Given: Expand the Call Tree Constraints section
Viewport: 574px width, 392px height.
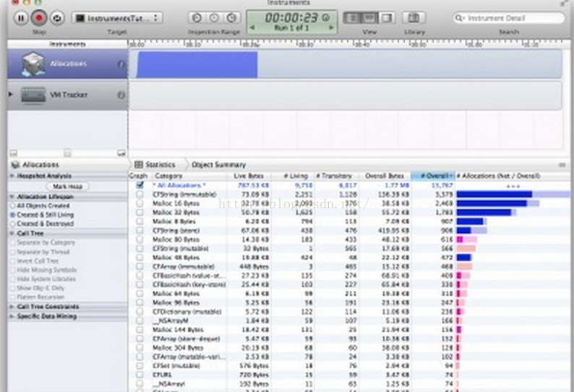Looking at the screenshot, I should pyautogui.click(x=12, y=307).
